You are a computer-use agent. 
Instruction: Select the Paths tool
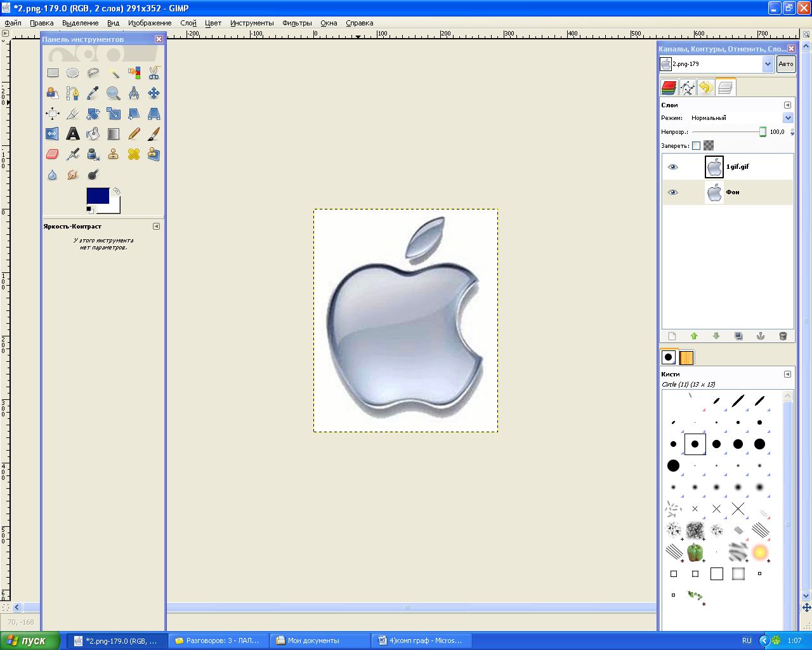tap(73, 93)
